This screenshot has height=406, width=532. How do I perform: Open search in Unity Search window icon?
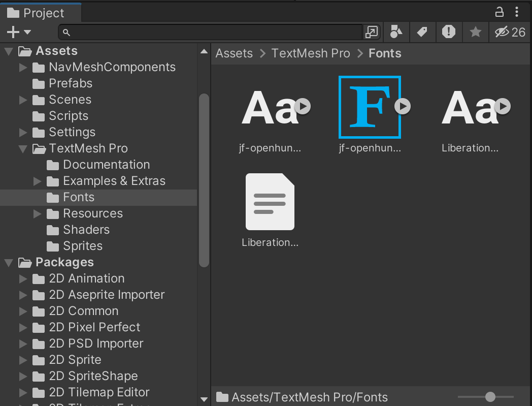pos(371,33)
